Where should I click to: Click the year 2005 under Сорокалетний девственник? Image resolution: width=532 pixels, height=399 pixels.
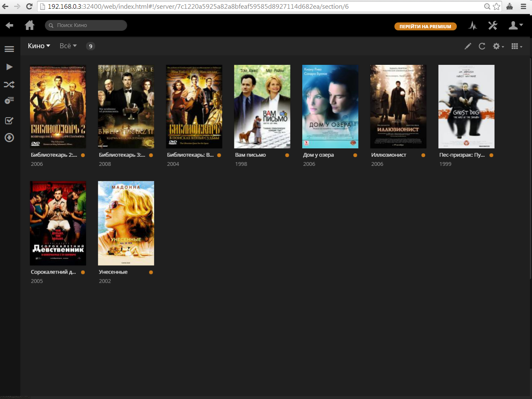pyautogui.click(x=37, y=281)
